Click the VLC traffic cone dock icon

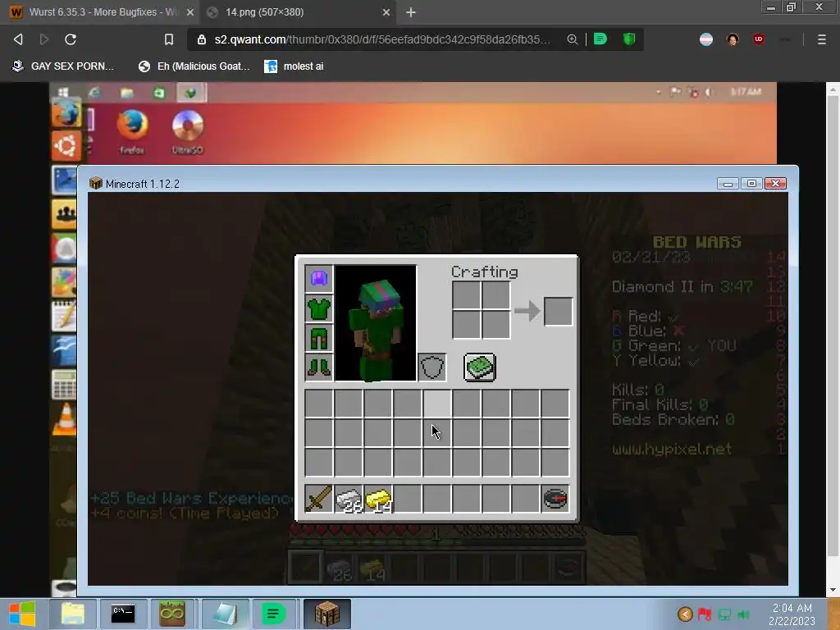65,418
